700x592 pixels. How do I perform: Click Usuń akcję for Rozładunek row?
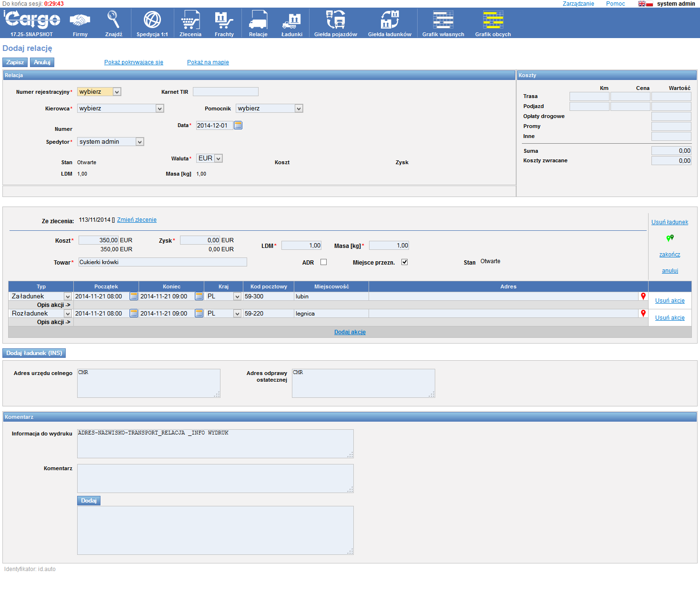[670, 318]
